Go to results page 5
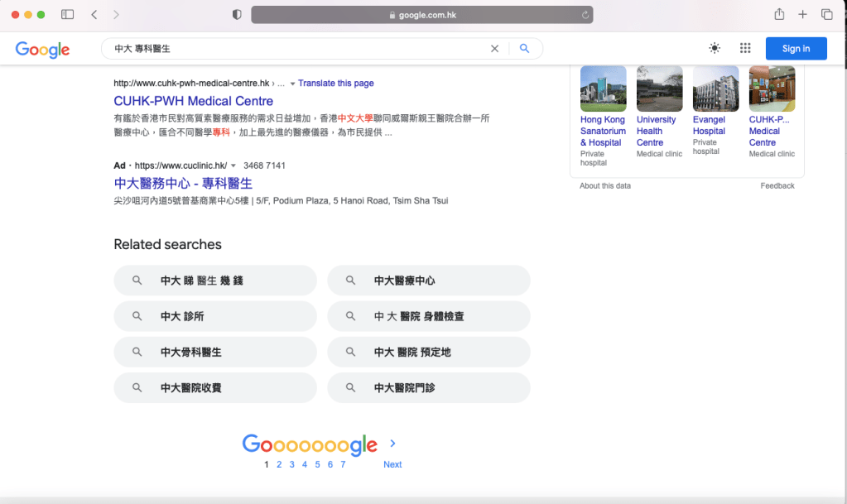847x504 pixels. point(317,464)
